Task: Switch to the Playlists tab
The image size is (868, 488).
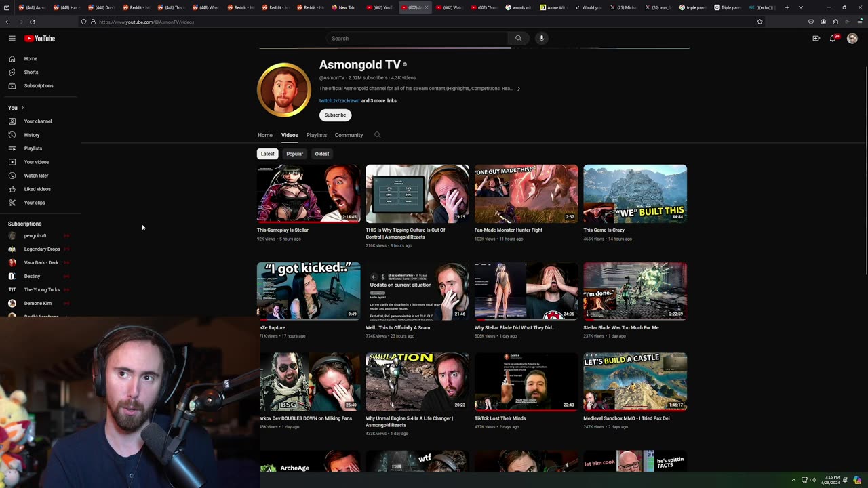Action: coord(316,135)
